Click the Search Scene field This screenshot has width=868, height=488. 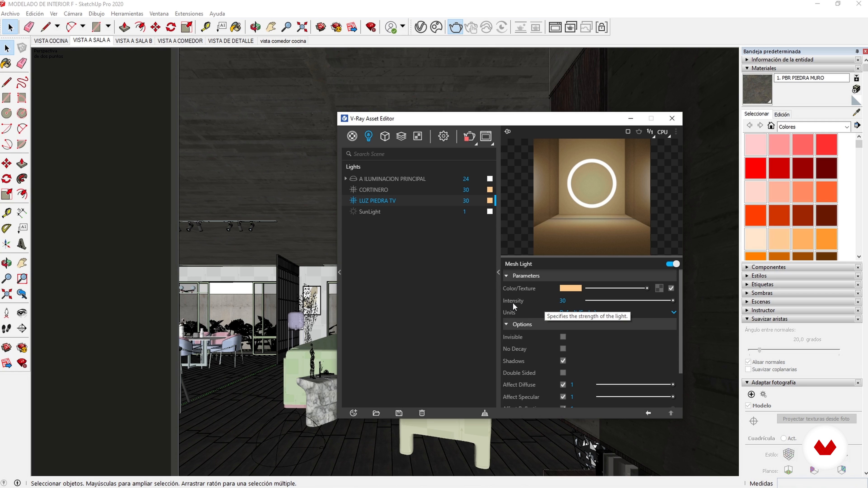point(419,154)
